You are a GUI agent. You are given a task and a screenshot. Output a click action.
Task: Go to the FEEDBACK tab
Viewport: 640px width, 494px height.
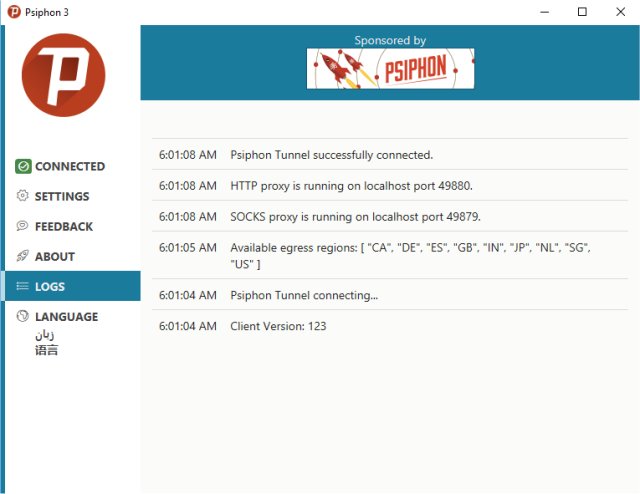(73, 226)
